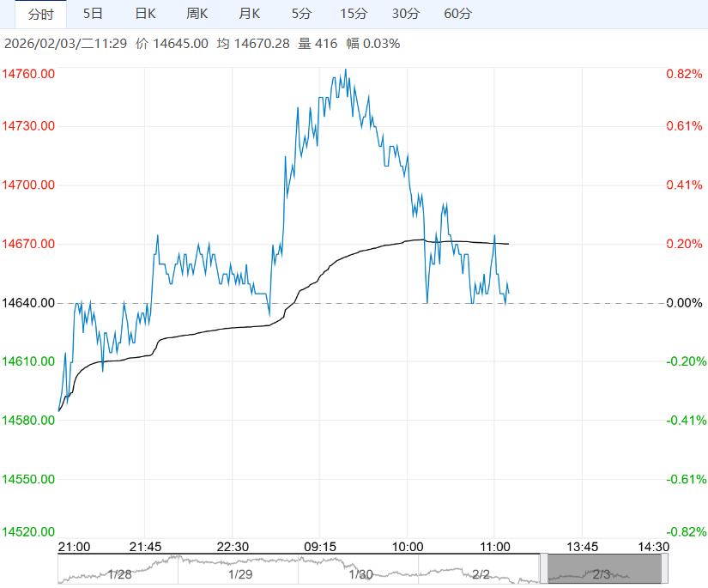Select the 1/30 segment in the navigator

(x=360, y=573)
